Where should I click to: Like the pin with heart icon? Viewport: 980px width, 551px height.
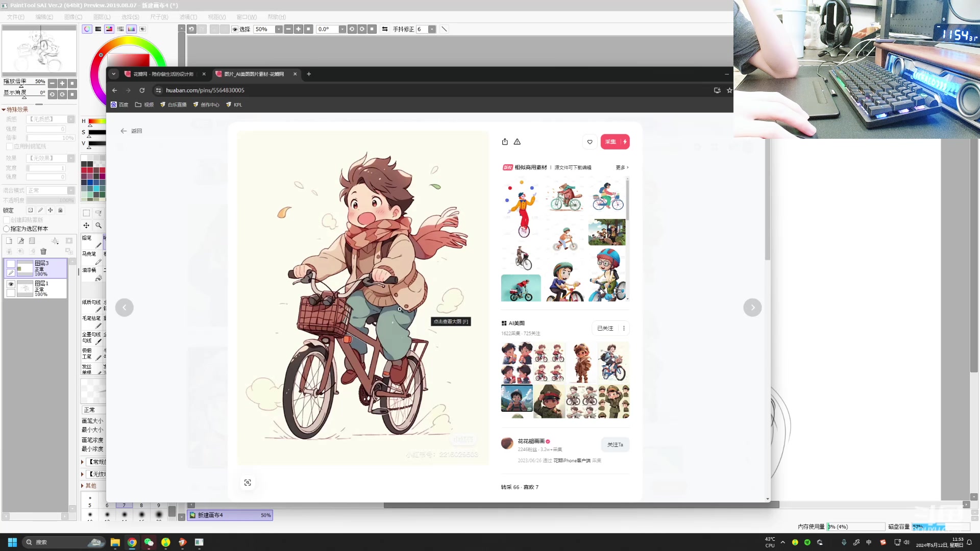(590, 142)
